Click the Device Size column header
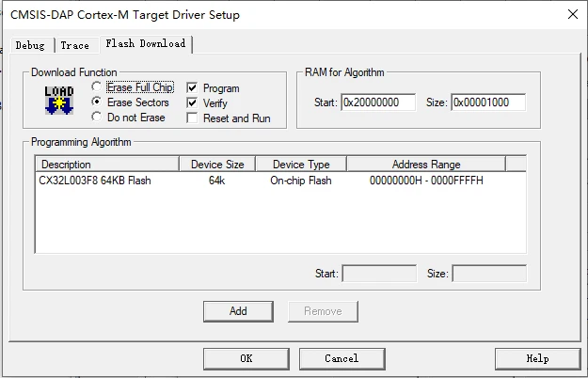588x378 pixels. tap(217, 165)
